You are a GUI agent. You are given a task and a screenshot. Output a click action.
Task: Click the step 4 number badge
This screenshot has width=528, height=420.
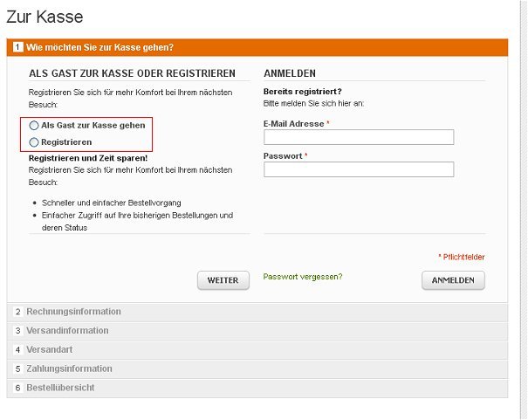pyautogui.click(x=17, y=349)
